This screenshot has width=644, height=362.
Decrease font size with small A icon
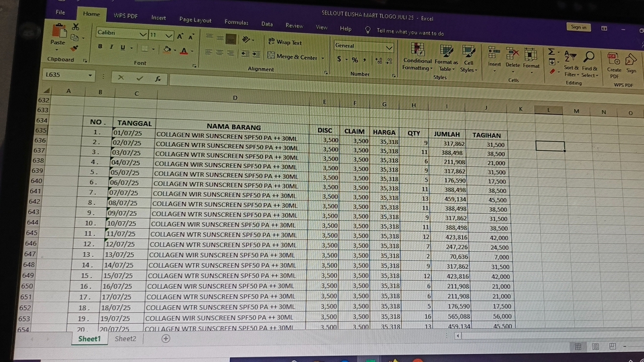191,37
